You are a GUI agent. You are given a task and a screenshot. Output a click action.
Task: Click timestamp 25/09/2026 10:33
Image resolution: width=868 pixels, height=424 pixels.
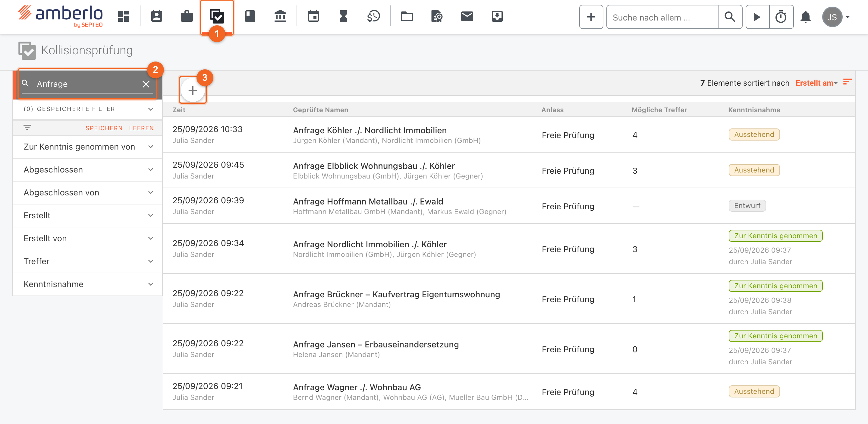tap(208, 129)
